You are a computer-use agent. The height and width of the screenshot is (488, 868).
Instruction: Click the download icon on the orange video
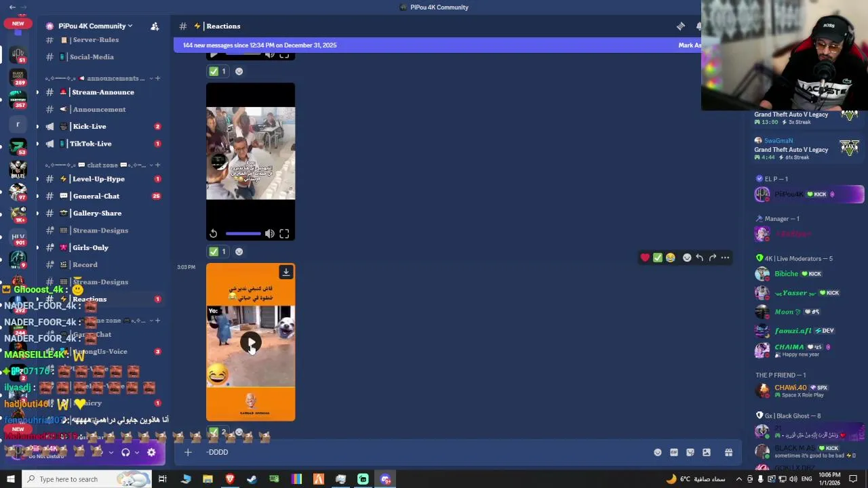point(286,272)
